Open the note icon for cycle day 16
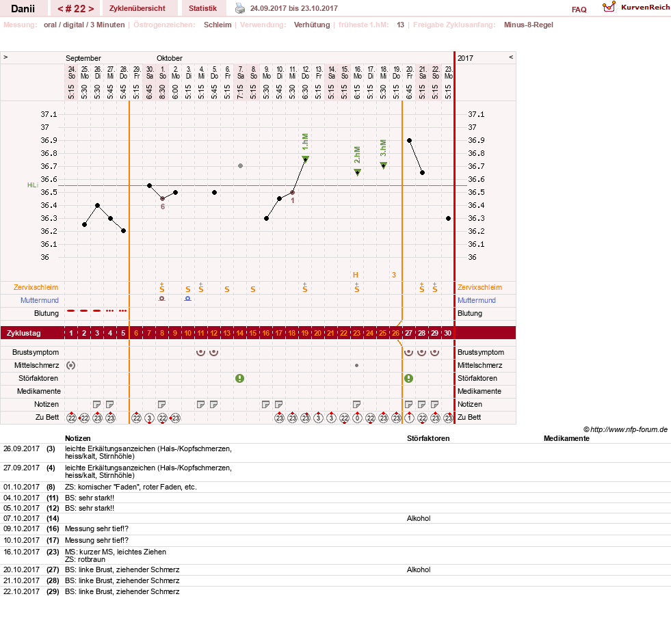This screenshot has width=671, height=644. point(266,404)
